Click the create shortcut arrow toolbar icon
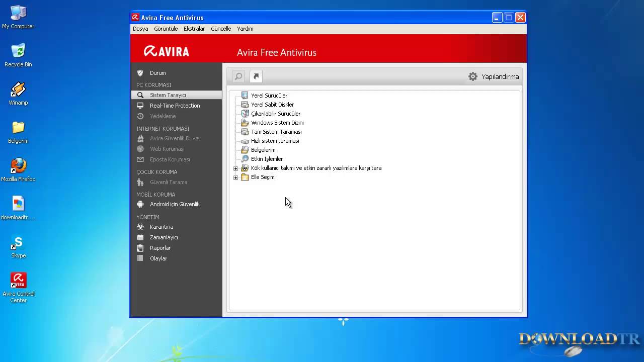Viewport: 644px width, 362px height. click(x=256, y=76)
